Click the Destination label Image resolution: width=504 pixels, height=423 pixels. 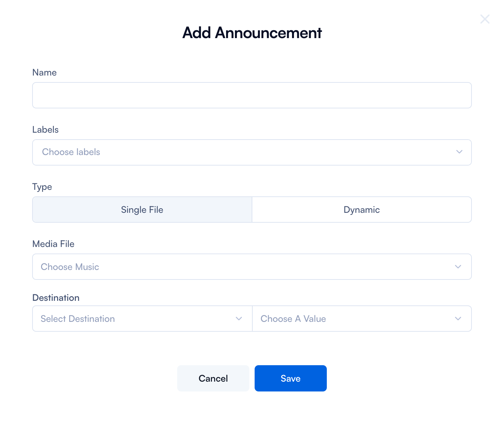56,298
